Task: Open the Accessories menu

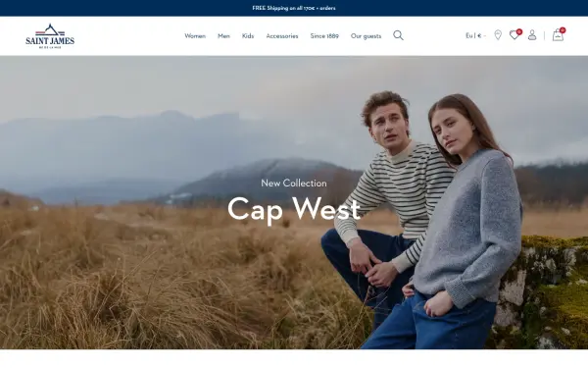Action: tap(282, 36)
